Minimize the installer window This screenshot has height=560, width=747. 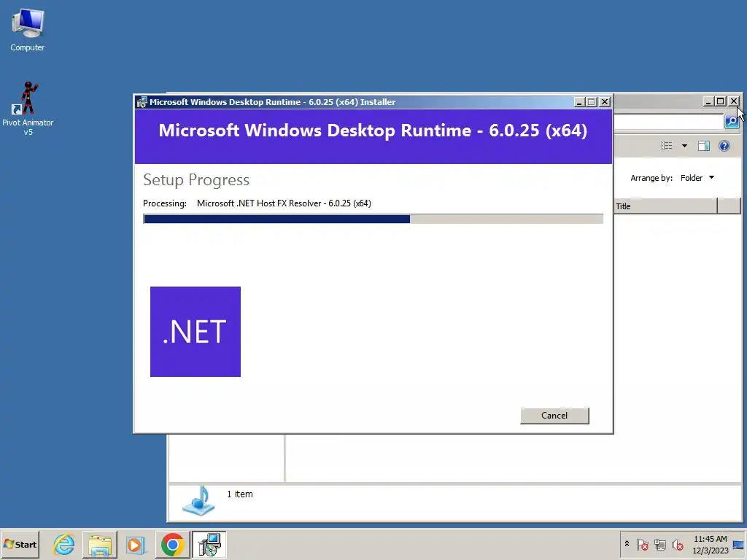tap(579, 102)
